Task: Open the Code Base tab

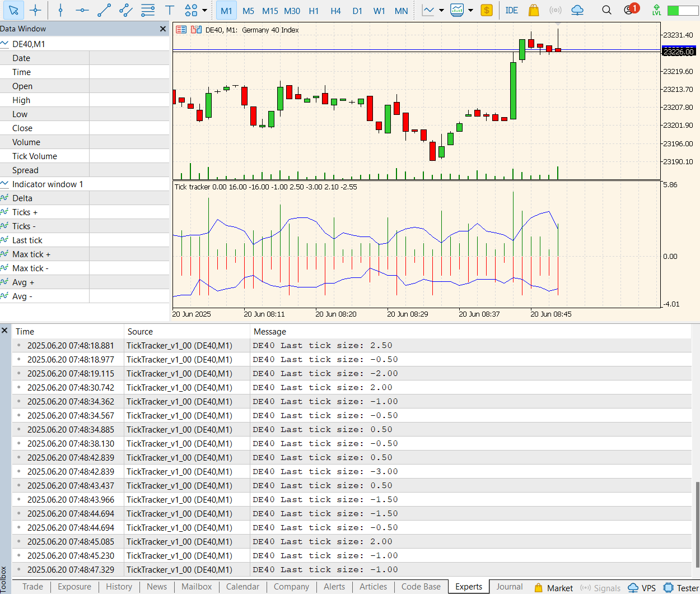Action: pos(421,587)
